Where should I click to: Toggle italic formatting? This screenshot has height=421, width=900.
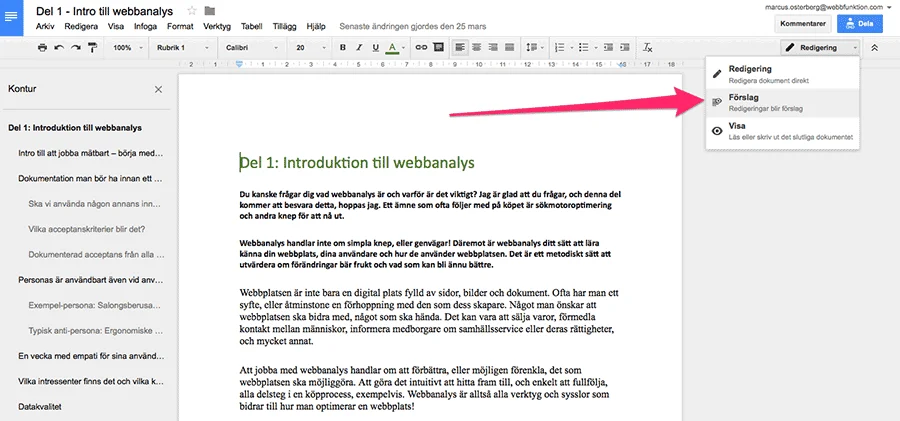[359, 47]
